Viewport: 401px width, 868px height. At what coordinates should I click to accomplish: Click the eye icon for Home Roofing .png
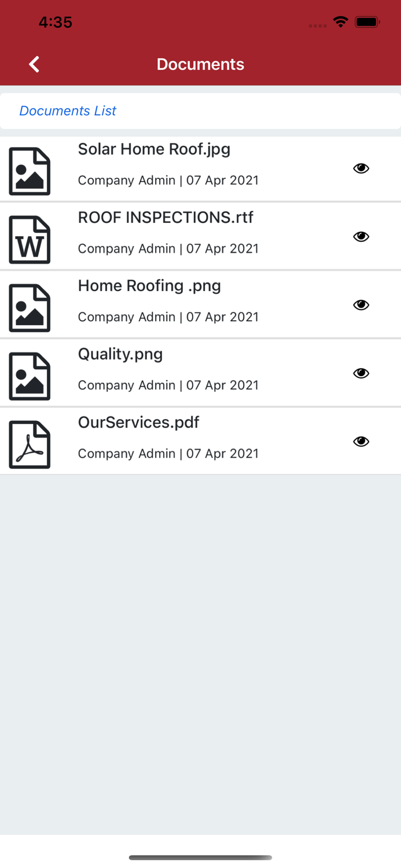[x=361, y=305]
